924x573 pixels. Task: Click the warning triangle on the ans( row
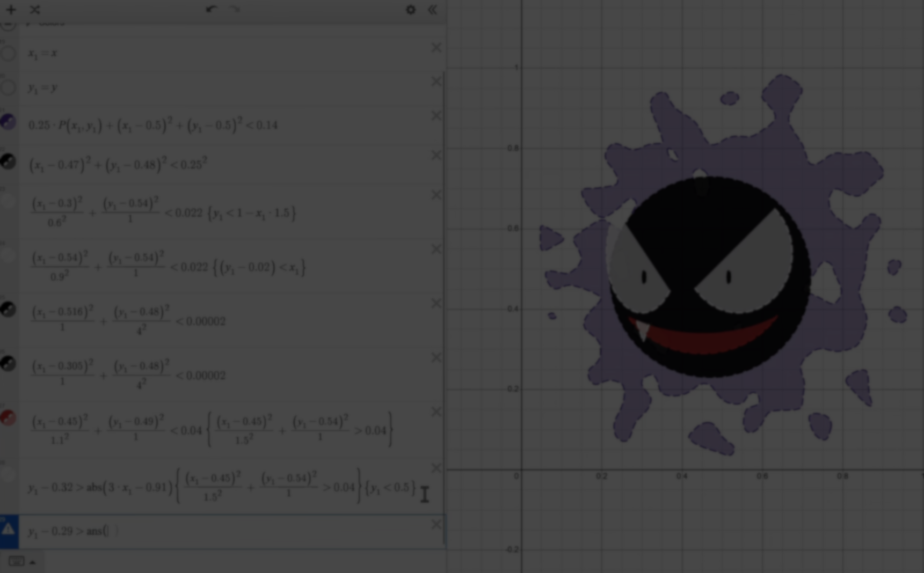coord(9,531)
